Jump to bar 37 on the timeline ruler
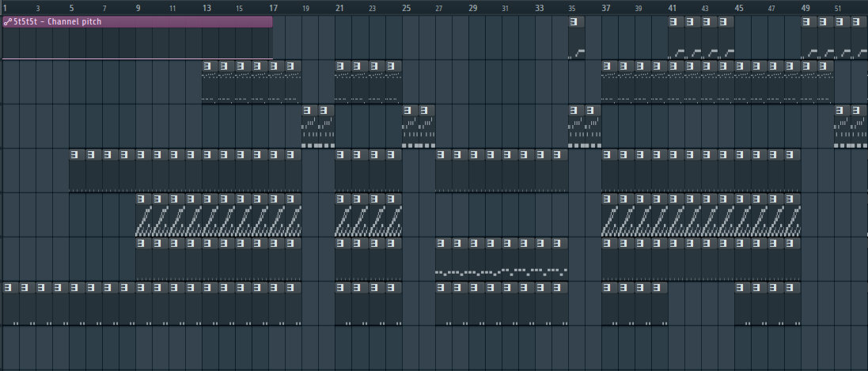Screen dimensions: 868x371 [605, 8]
